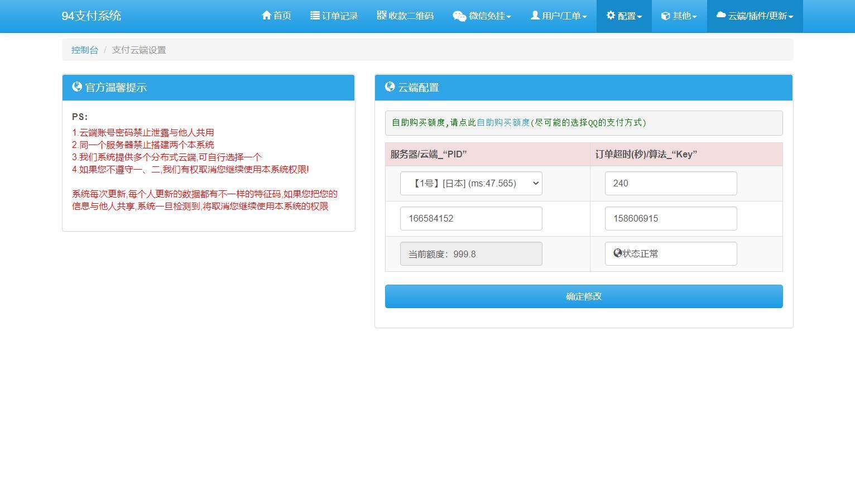This screenshot has width=855, height=504.
Task: Click the globe icon on 云端配置 panel header
Action: (390, 87)
